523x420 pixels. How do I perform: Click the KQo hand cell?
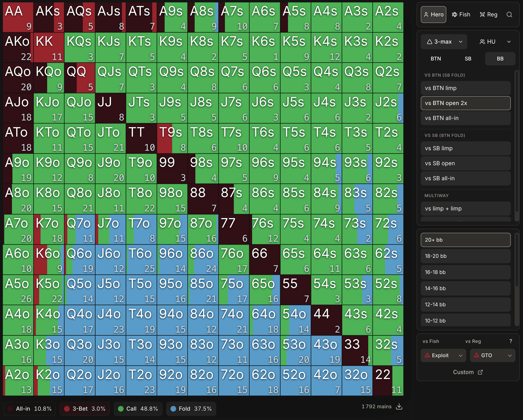pos(49,78)
